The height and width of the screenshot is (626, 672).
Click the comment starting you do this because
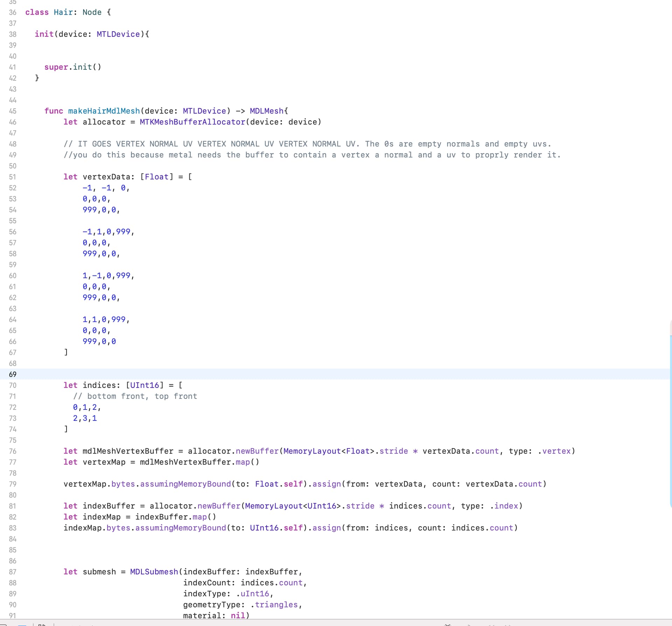(312, 155)
